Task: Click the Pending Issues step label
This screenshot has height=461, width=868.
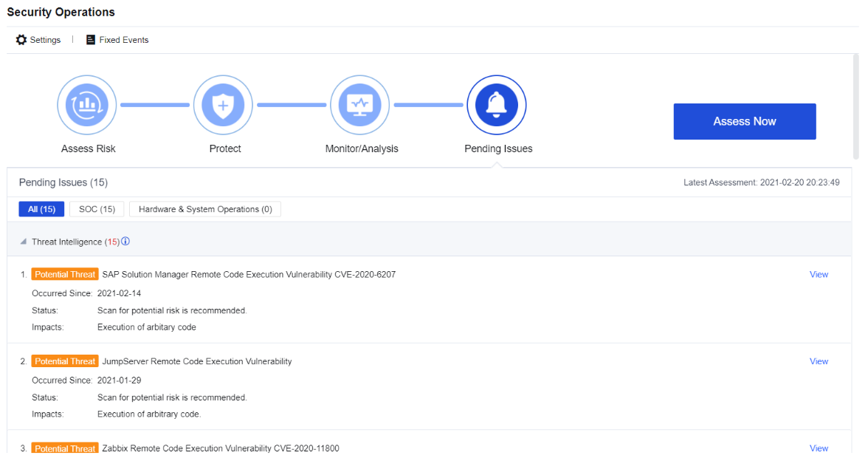Action: pos(498,148)
